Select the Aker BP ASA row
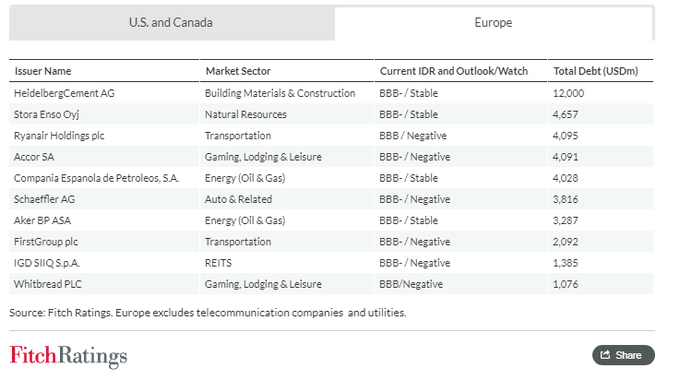The height and width of the screenshot is (380, 680). click(331, 220)
